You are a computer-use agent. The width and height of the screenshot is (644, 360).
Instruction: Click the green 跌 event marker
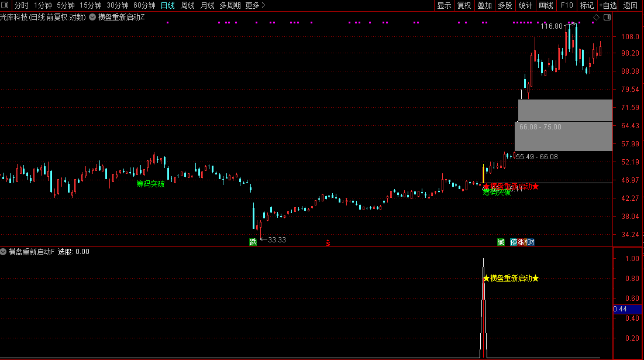coord(253,242)
